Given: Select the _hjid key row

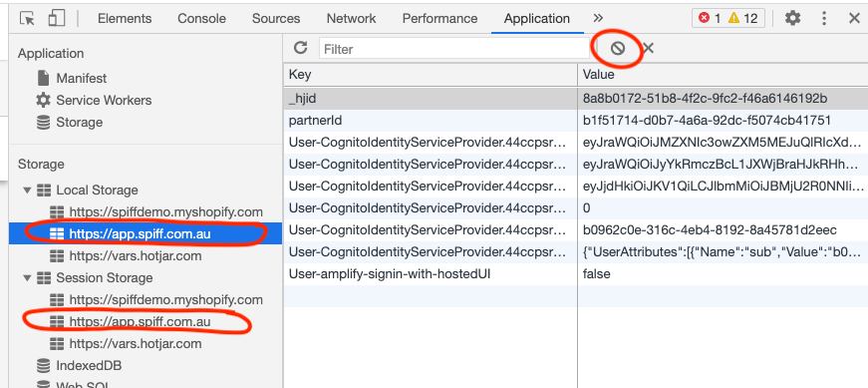Looking at the screenshot, I should point(431,99).
